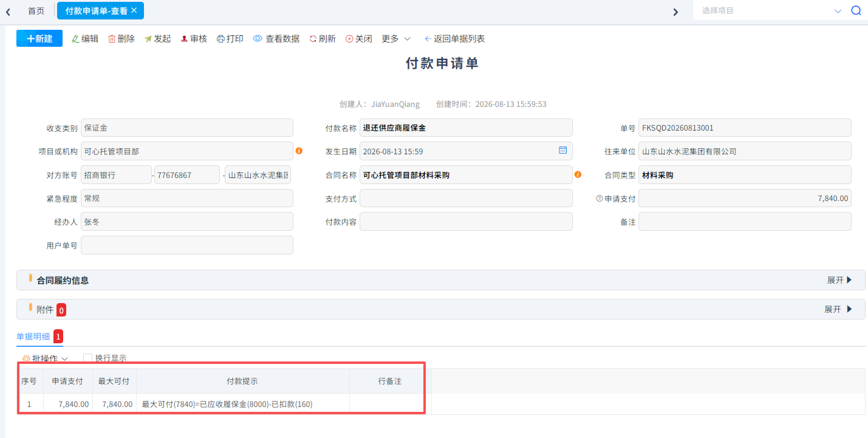Click the 删除 trash toolbar item
868x438 pixels.
click(x=121, y=38)
